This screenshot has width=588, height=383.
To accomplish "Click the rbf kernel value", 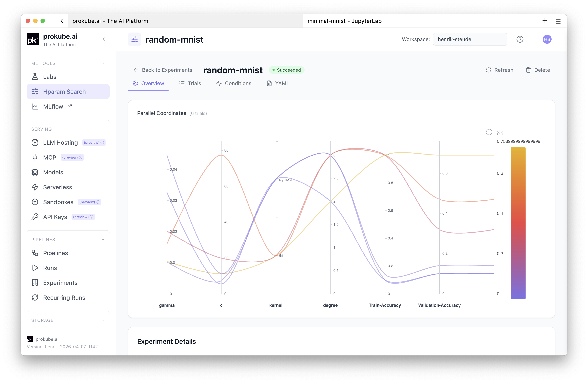I will 281,256.
